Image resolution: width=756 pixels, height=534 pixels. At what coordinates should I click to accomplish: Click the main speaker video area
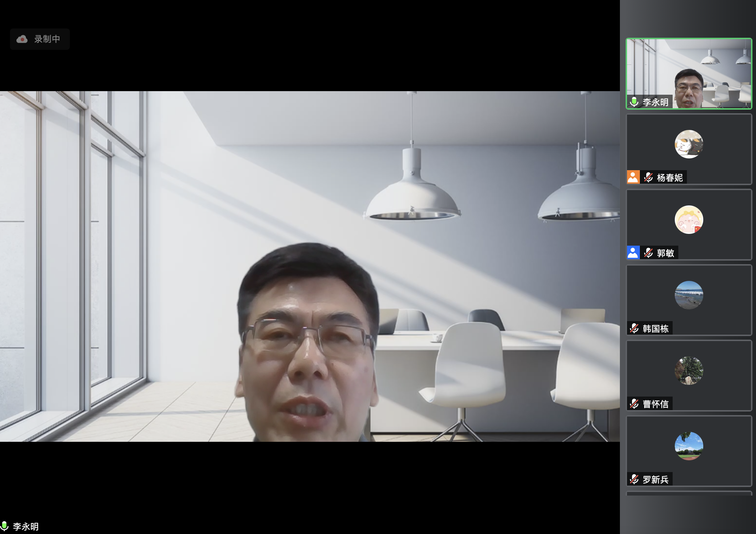tap(309, 266)
